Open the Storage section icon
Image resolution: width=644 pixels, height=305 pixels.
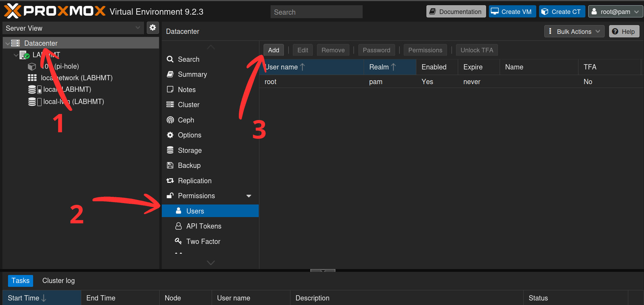coord(170,150)
